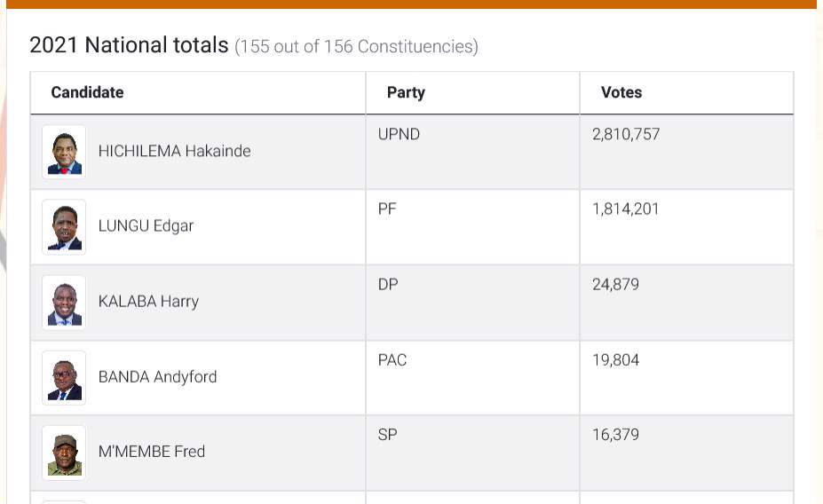Select the KALABA Harry name
The width and height of the screenshot is (823, 504).
[x=148, y=301]
